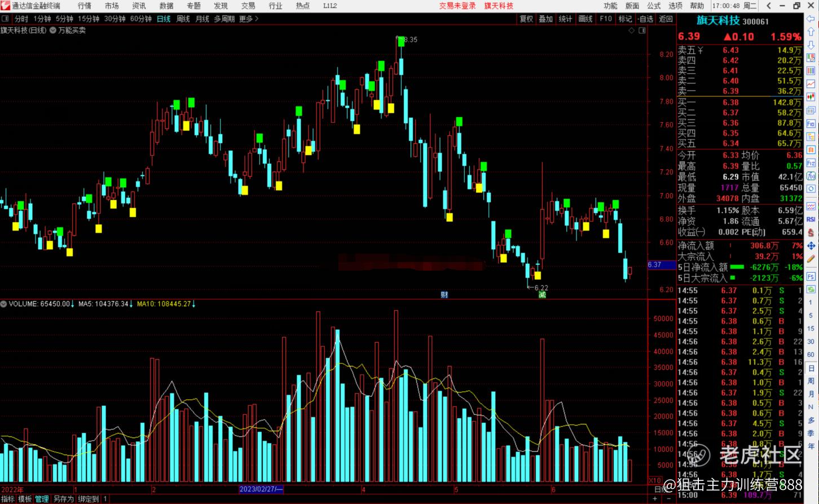This screenshot has width=819, height=504.
Task: Open the 日线 selector at bottom right
Action: pyautogui.click(x=662, y=489)
